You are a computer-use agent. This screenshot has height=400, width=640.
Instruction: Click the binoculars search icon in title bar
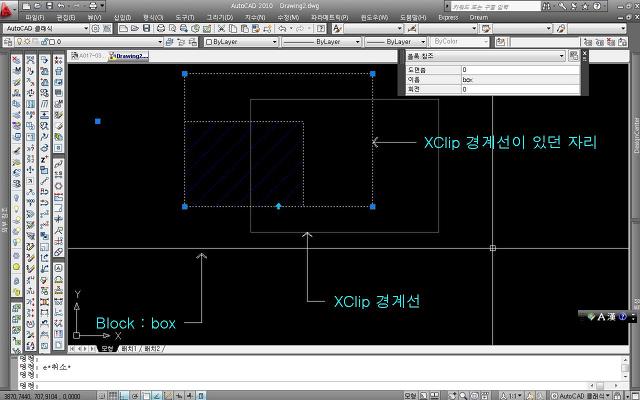click(547, 6)
